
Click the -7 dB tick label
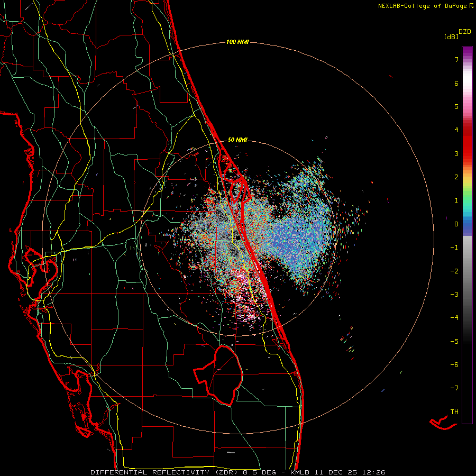click(x=454, y=388)
